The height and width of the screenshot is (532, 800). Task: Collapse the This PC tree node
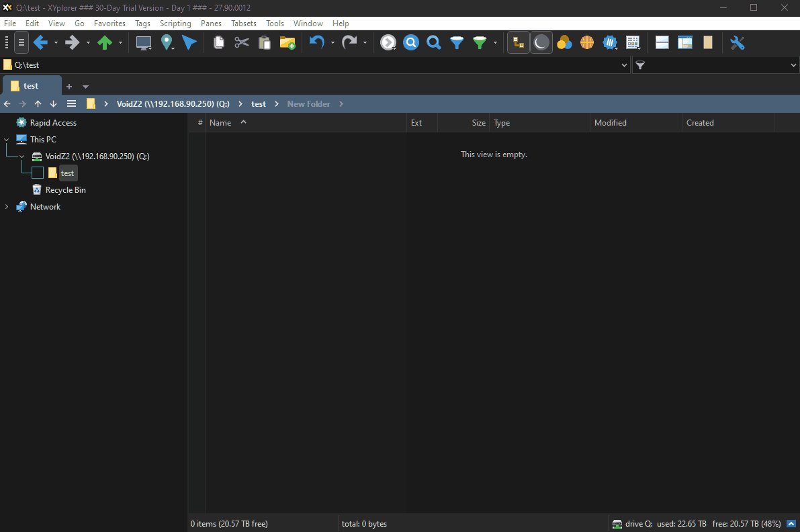click(x=6, y=139)
